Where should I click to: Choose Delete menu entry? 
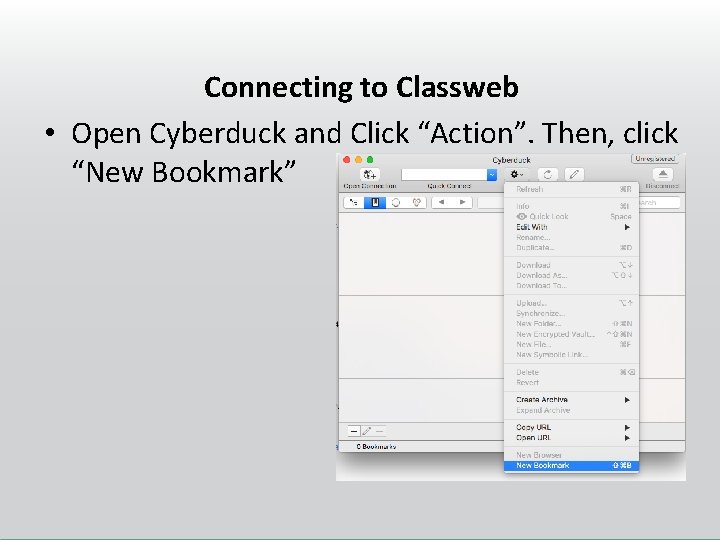pyautogui.click(x=571, y=372)
